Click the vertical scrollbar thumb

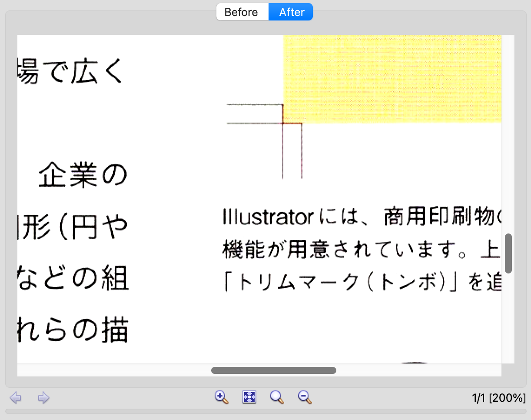(x=508, y=253)
